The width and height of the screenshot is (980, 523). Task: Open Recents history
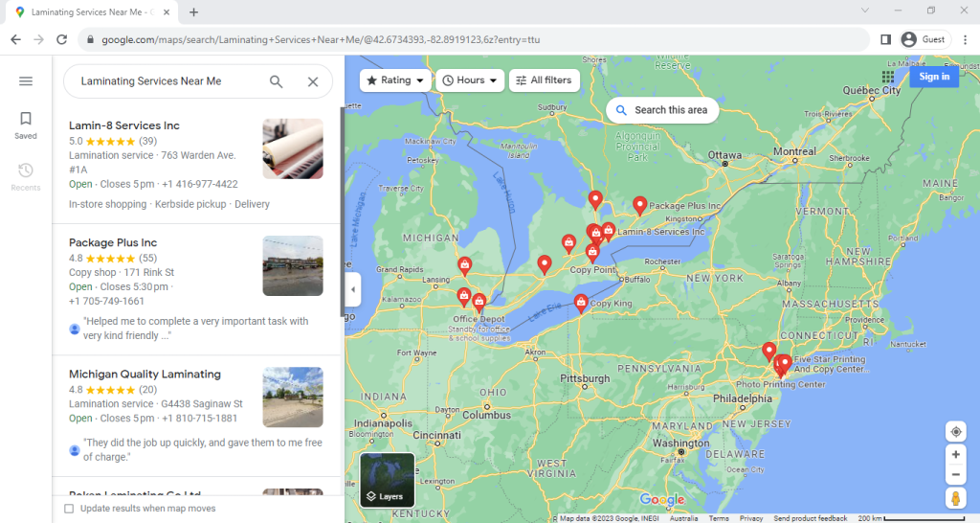26,177
